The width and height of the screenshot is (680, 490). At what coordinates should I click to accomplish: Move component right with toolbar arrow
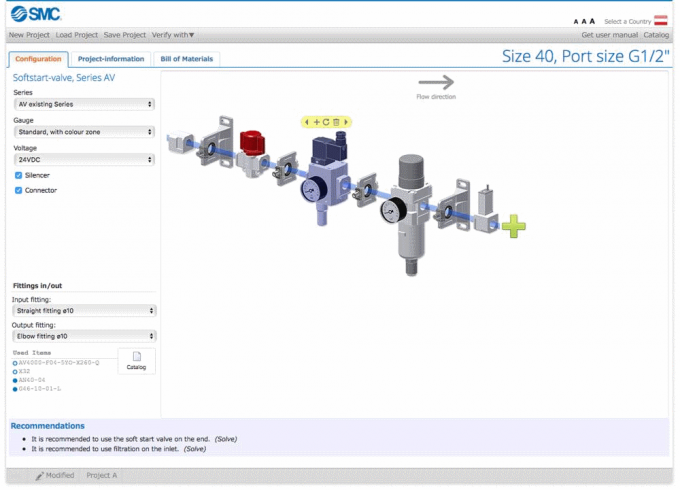tap(346, 122)
